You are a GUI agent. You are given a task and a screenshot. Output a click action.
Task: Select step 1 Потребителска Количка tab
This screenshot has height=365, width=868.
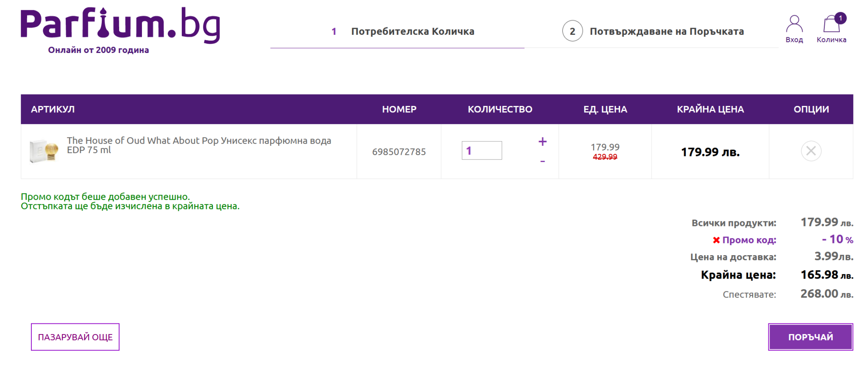(x=412, y=31)
